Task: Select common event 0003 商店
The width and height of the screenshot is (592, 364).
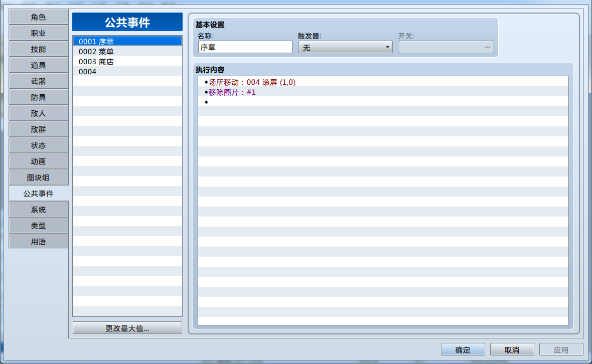Action: tap(127, 61)
